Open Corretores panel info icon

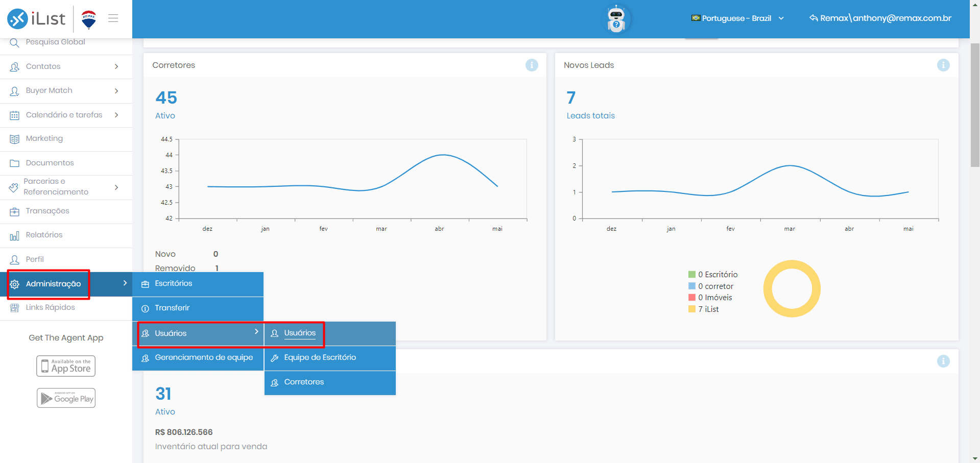point(532,65)
